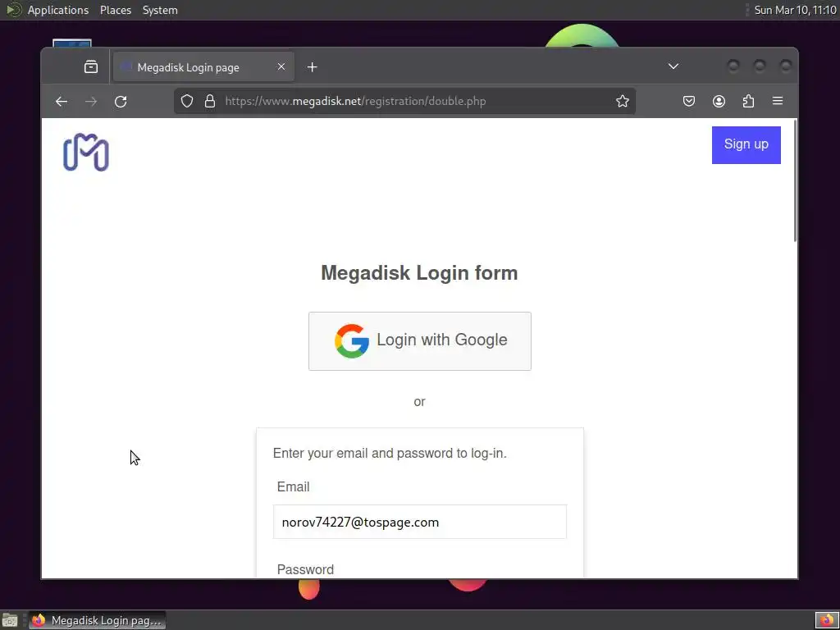The height and width of the screenshot is (630, 840).
Task: Choose Login with Google
Action: 420,341
